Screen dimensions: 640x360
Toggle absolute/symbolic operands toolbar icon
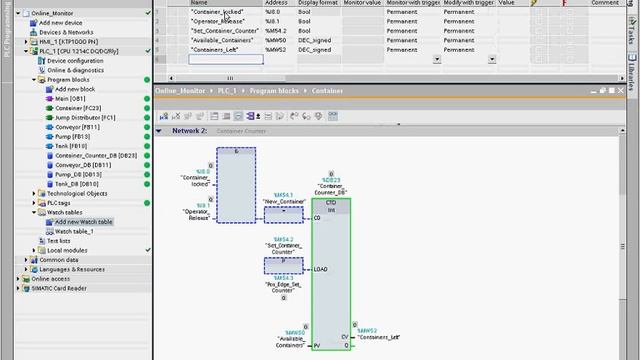click(x=238, y=116)
